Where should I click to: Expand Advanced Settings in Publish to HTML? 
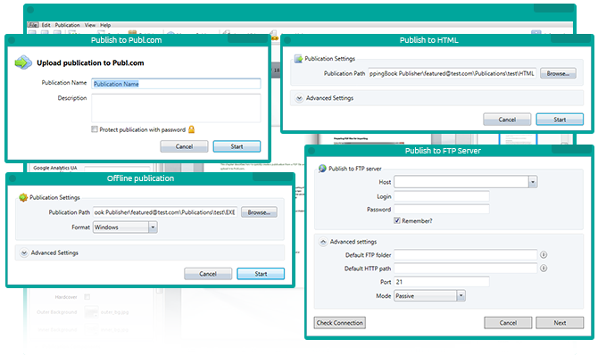point(299,98)
